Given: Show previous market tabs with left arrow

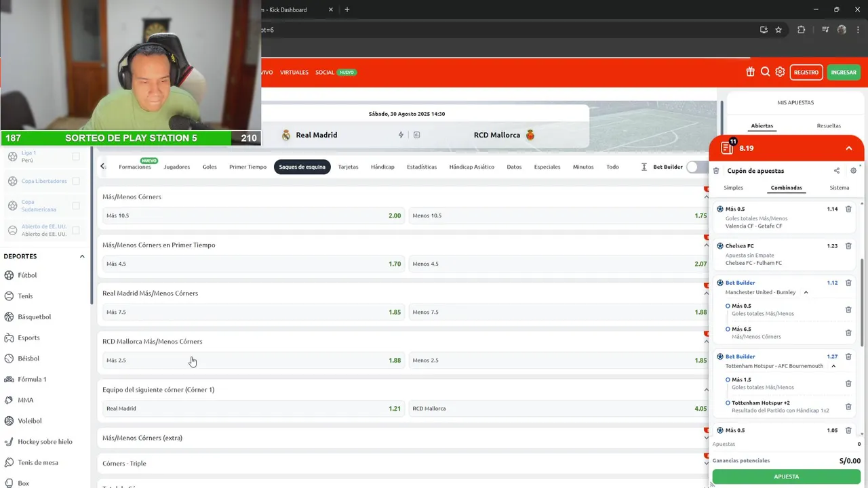Looking at the screenshot, I should pyautogui.click(x=102, y=166).
